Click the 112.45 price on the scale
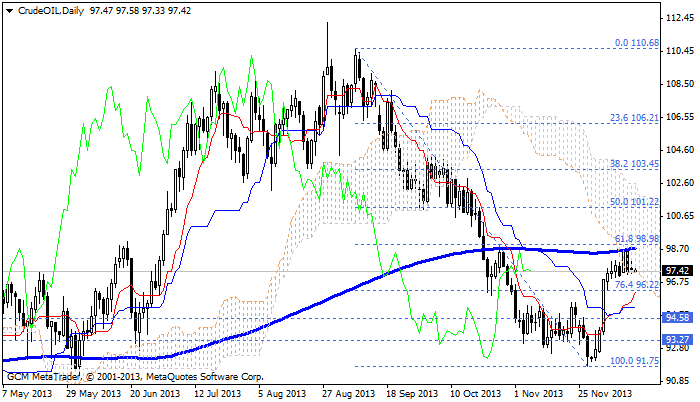 click(678, 18)
